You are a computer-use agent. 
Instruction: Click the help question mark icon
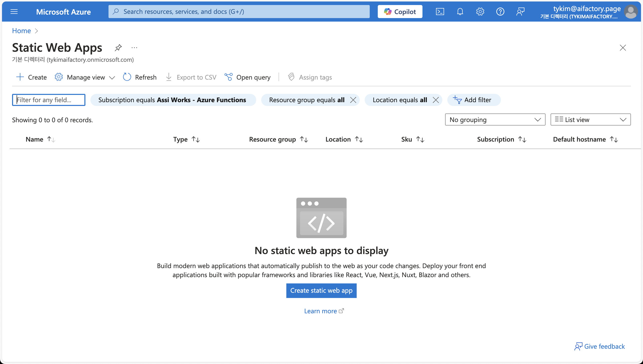[x=500, y=12]
